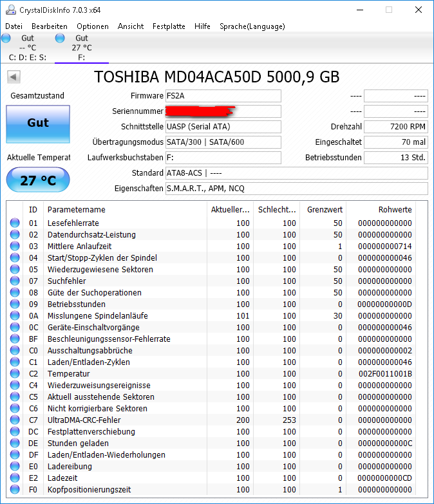
Task: Open the Datei menu
Action: [x=14, y=26]
